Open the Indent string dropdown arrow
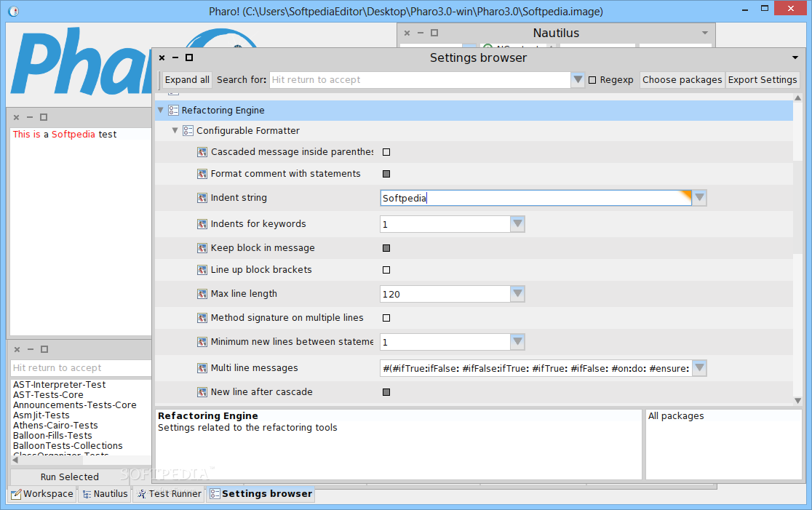812x510 pixels. coord(700,198)
